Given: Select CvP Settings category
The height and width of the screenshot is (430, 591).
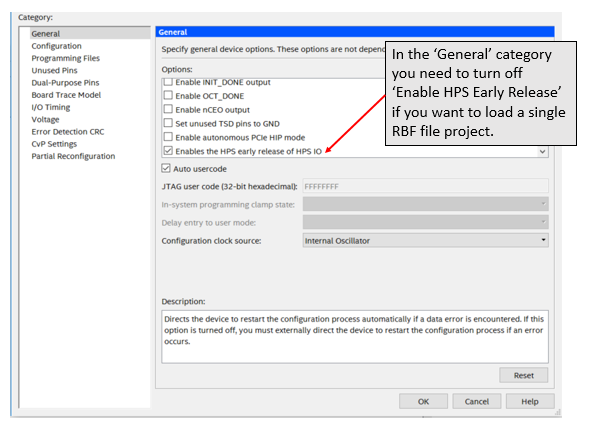Looking at the screenshot, I should tap(54, 144).
